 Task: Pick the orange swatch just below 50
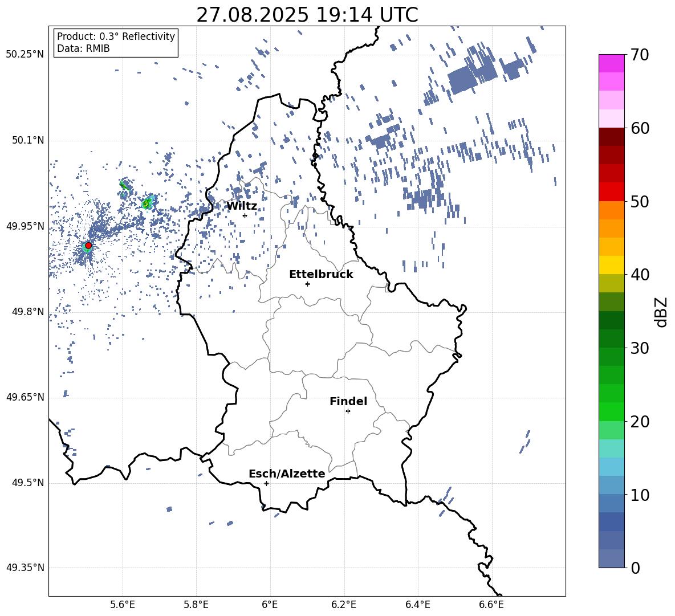pyautogui.click(x=611, y=210)
